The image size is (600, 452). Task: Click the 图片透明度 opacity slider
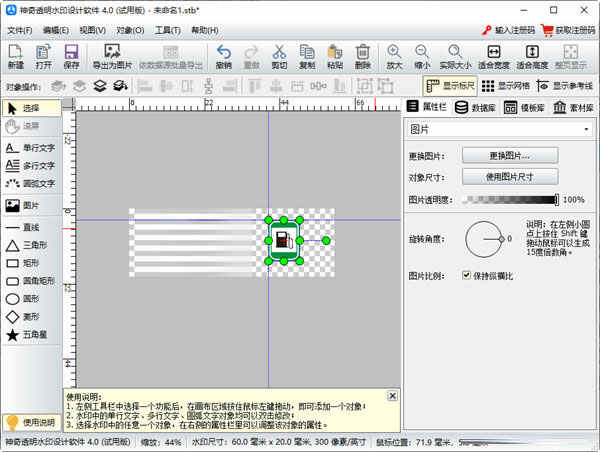coord(509,200)
